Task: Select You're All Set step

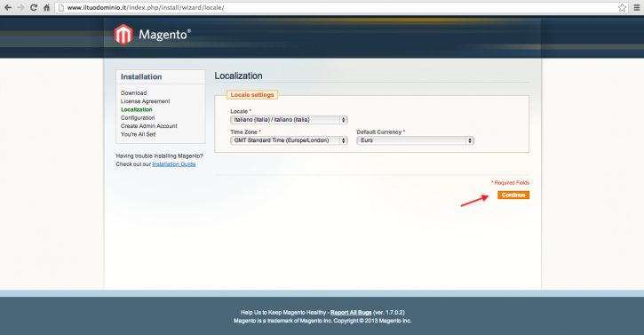Action: pyautogui.click(x=138, y=134)
